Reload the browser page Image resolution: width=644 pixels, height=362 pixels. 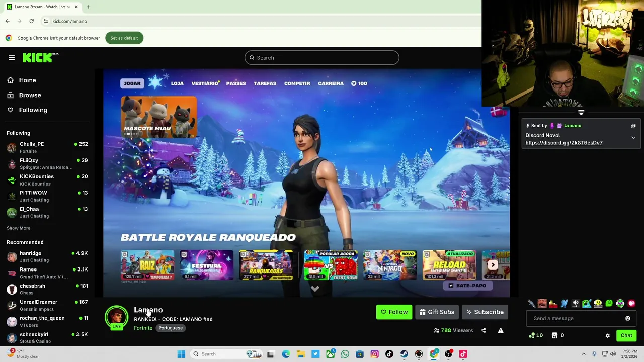(x=31, y=21)
